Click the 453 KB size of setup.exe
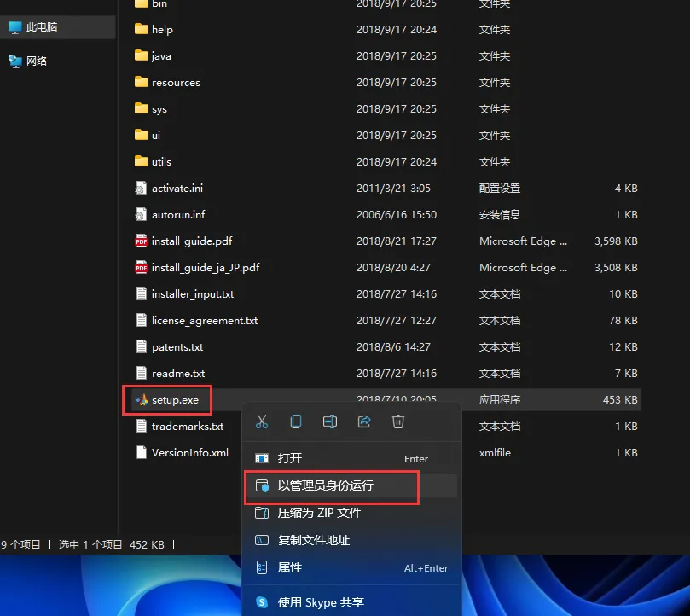This screenshot has height=616, width=690. coord(620,400)
